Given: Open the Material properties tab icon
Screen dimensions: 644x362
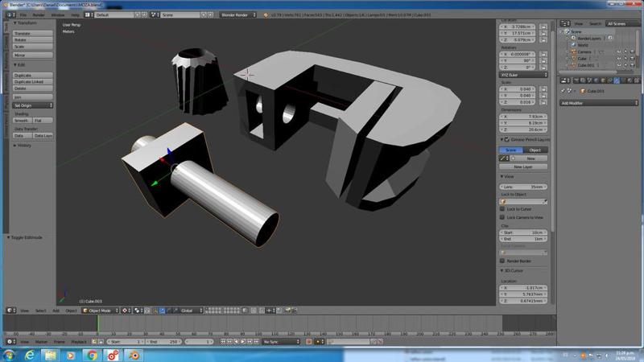Looking at the screenshot, I should coord(630,80).
